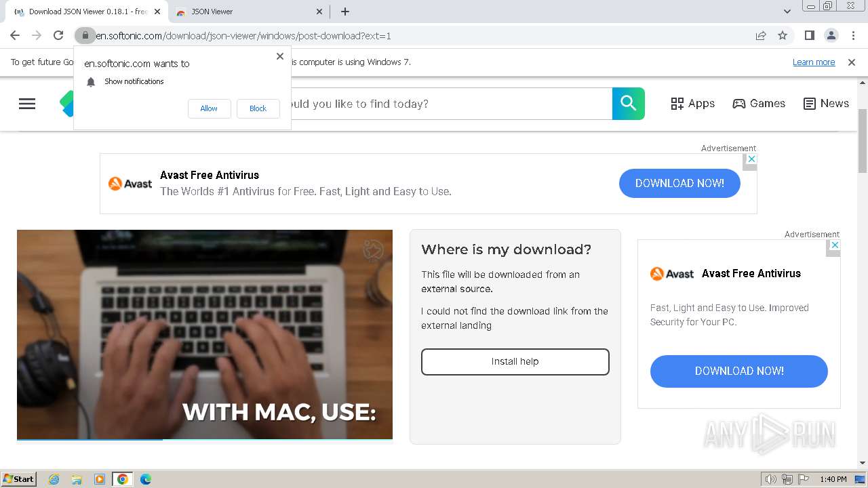Click Avast Free Antivirus banner title
The width and height of the screenshot is (868, 488).
(210, 175)
